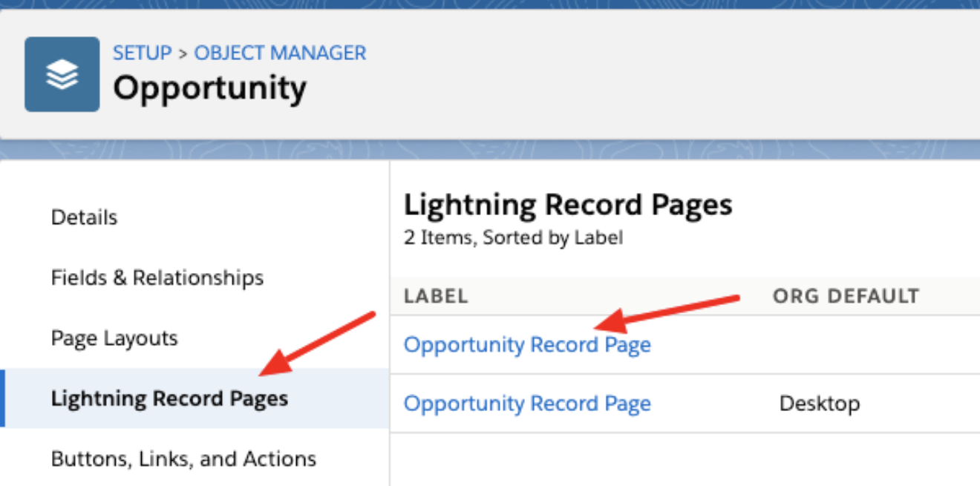Image resolution: width=980 pixels, height=486 pixels.
Task: Click the Object Manager layers icon
Action: pyautogui.click(x=62, y=74)
